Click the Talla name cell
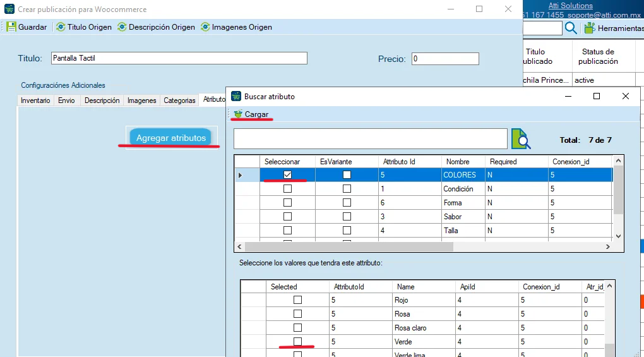 pyautogui.click(x=463, y=231)
